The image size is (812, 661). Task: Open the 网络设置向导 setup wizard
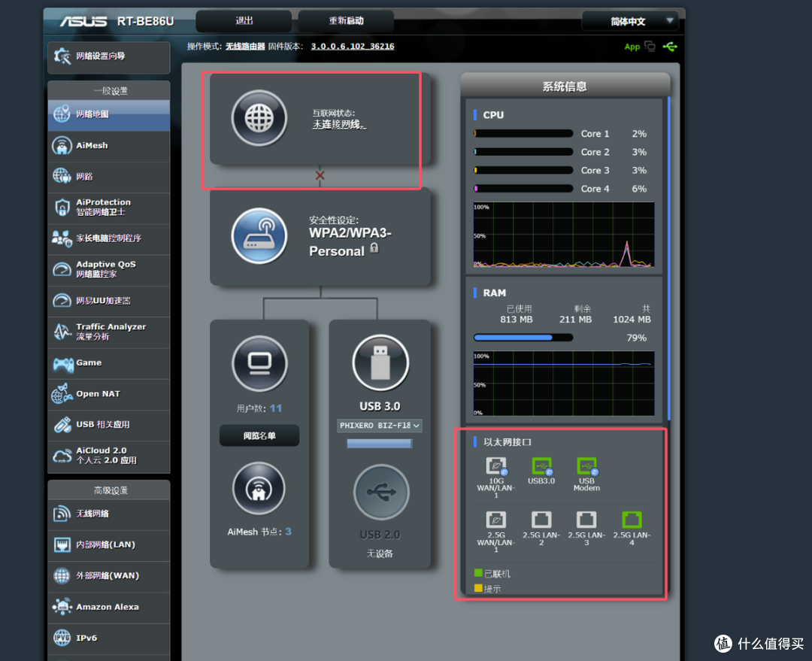click(109, 57)
